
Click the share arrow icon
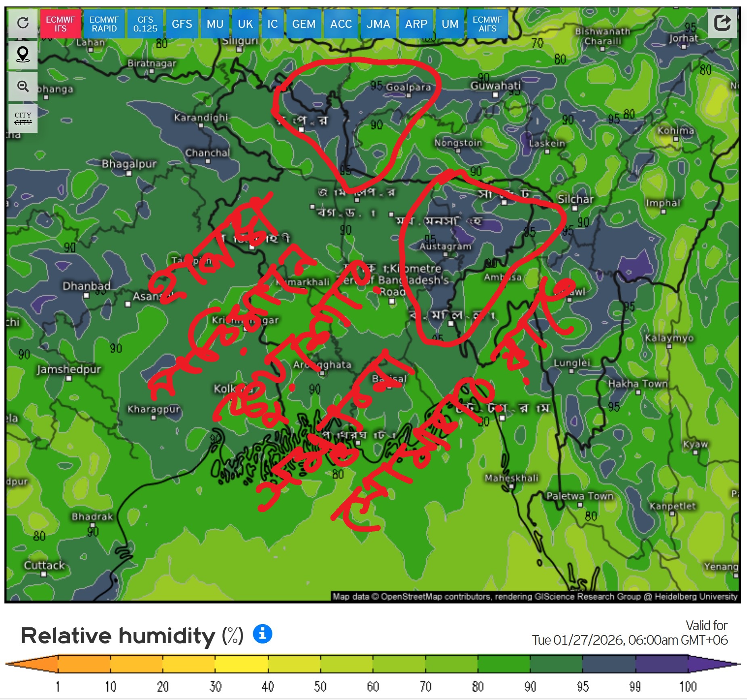tap(722, 23)
